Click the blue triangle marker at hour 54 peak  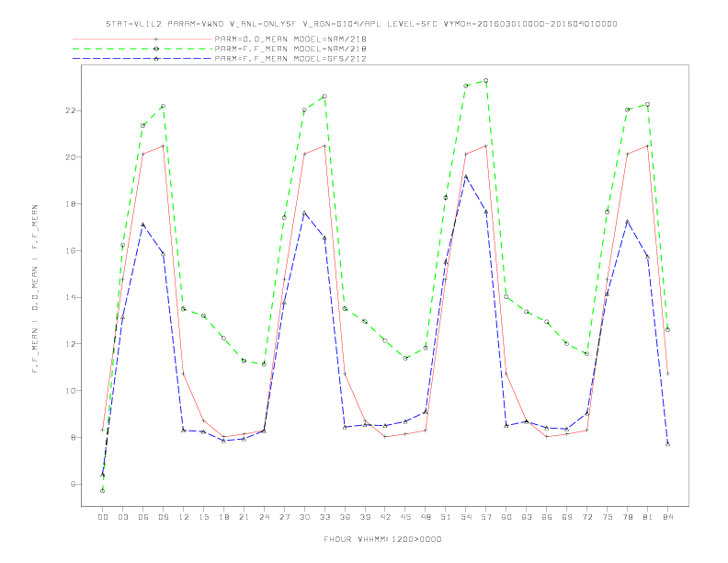coord(466,177)
